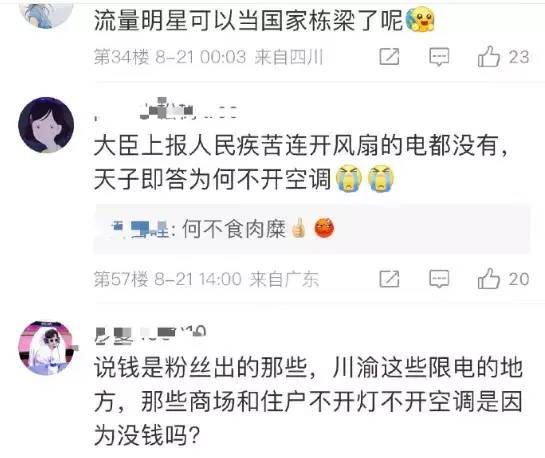545x458 pixels.
Task: Tap the like count 23
Action: pyautogui.click(x=519, y=57)
